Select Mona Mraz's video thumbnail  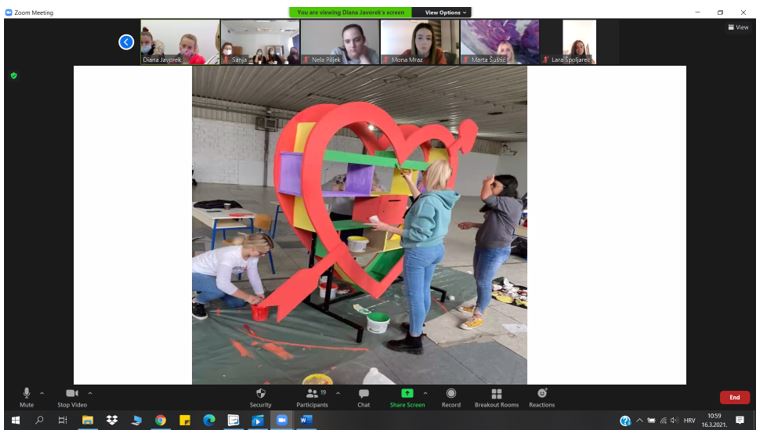(420, 42)
